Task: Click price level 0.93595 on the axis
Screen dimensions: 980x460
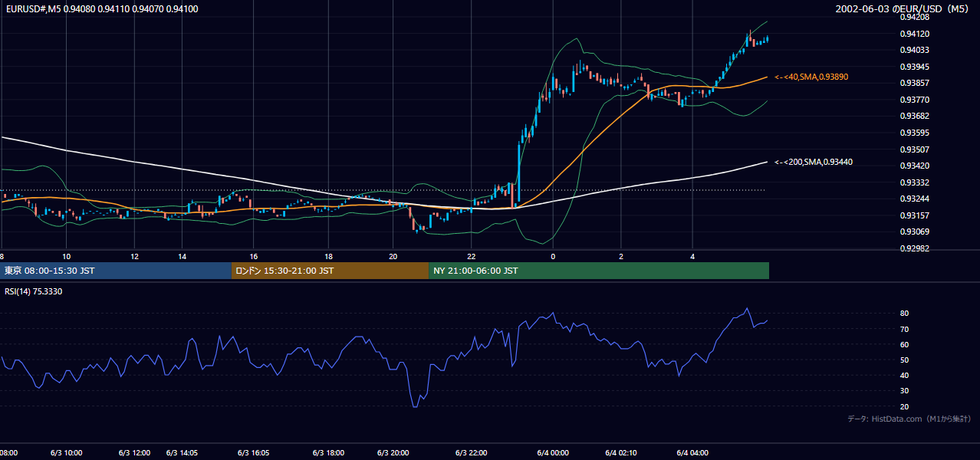Action: coord(915,133)
